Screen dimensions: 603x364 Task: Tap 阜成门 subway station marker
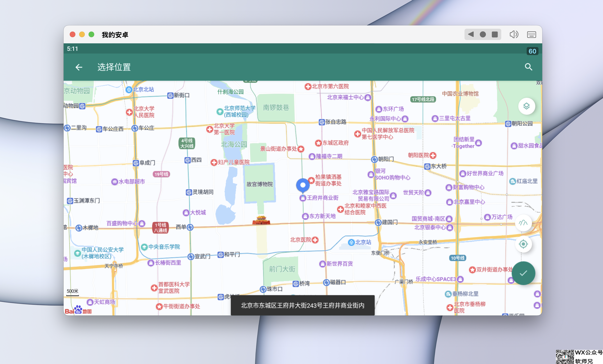136,163
